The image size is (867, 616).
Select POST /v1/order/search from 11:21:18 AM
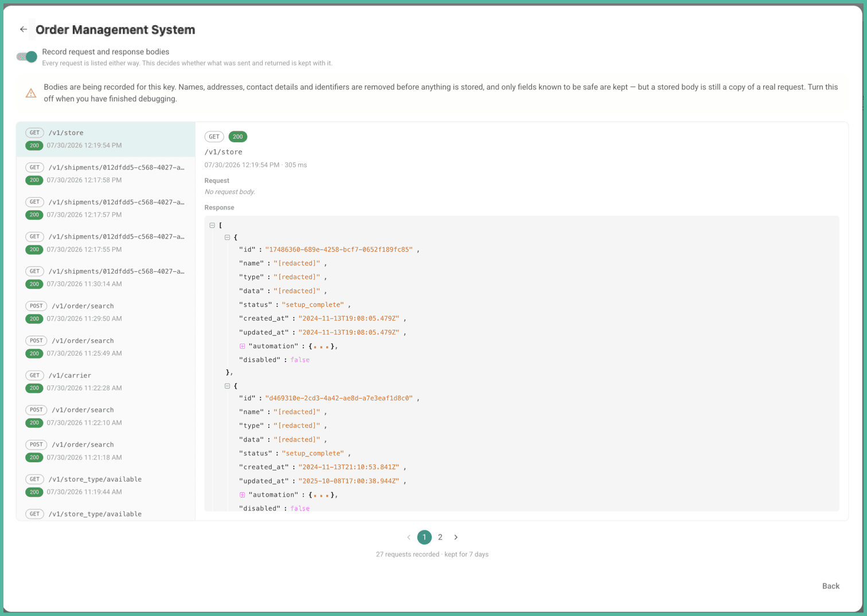(x=106, y=451)
